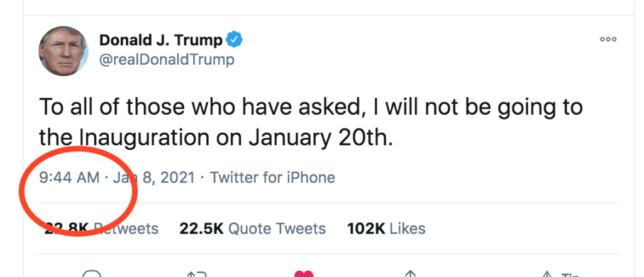Click the retweet arrows icon
This screenshot has width=644, height=277.
pos(197,273)
